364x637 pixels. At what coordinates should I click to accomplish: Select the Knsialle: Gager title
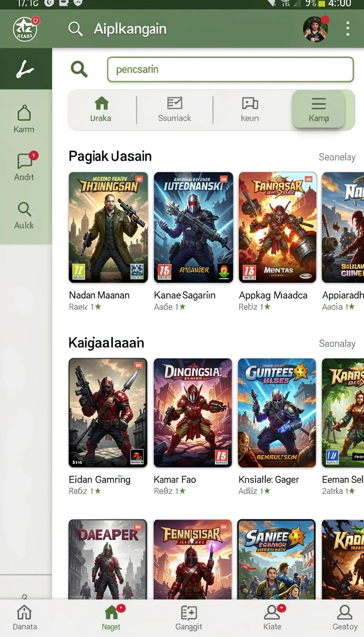click(269, 480)
